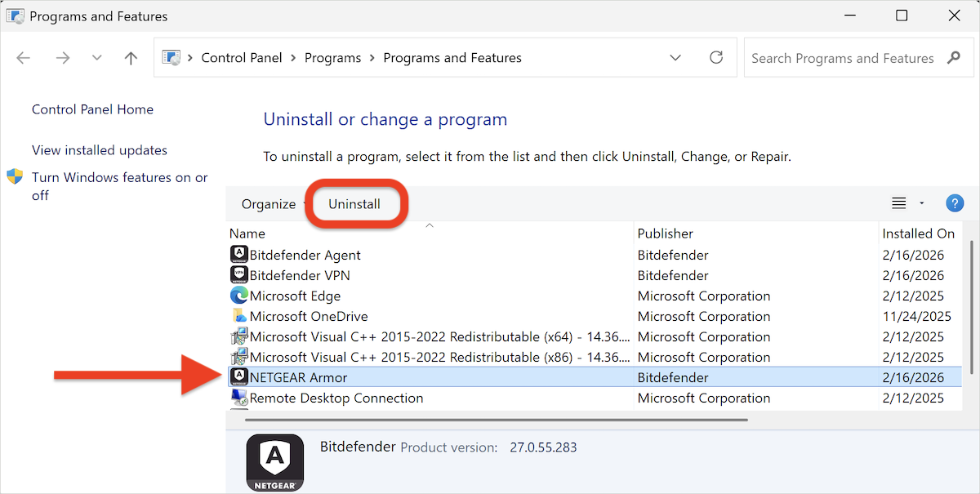The height and width of the screenshot is (494, 980).
Task: Open View installed updates link
Action: (x=99, y=149)
